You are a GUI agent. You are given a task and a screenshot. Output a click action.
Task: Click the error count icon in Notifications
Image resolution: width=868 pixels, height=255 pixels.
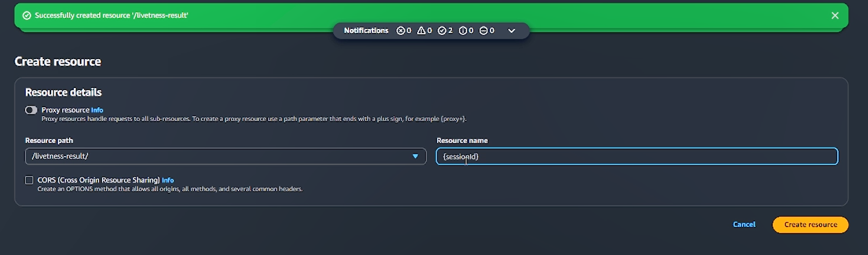point(401,31)
